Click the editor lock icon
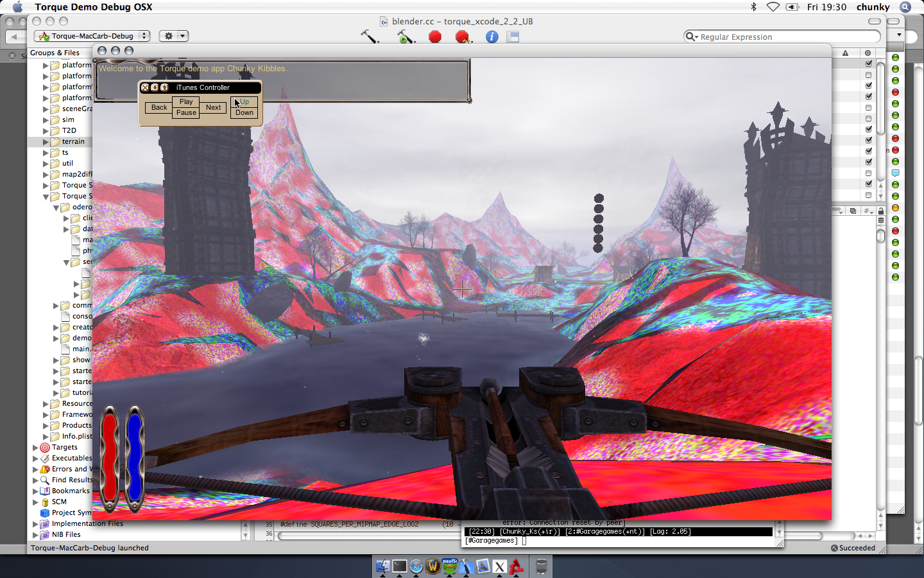This screenshot has width=924, height=578. pos(881,211)
